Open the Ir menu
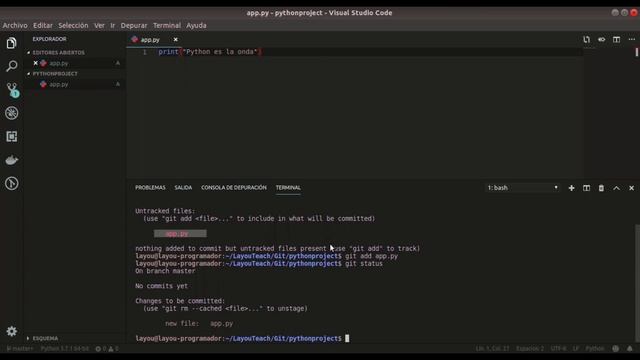Screen dimensions: 640x360 [x=113, y=25]
